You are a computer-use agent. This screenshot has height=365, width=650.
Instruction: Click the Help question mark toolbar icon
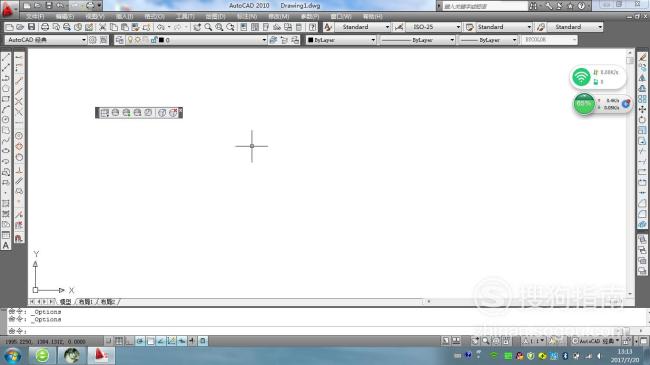[313, 27]
